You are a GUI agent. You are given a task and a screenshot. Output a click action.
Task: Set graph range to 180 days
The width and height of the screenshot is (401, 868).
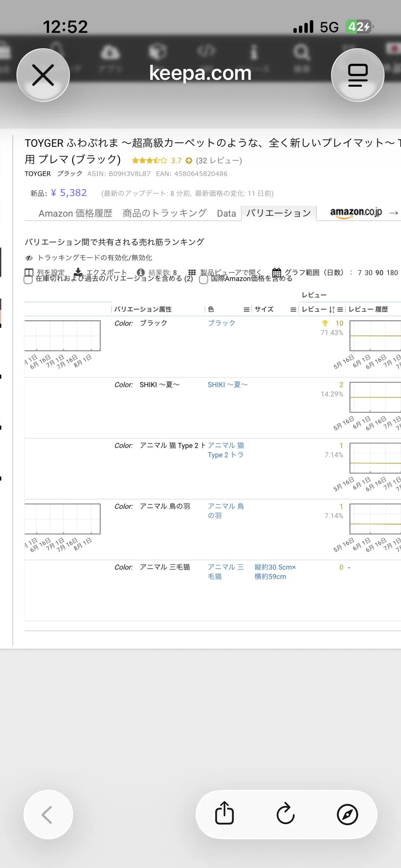click(x=392, y=273)
